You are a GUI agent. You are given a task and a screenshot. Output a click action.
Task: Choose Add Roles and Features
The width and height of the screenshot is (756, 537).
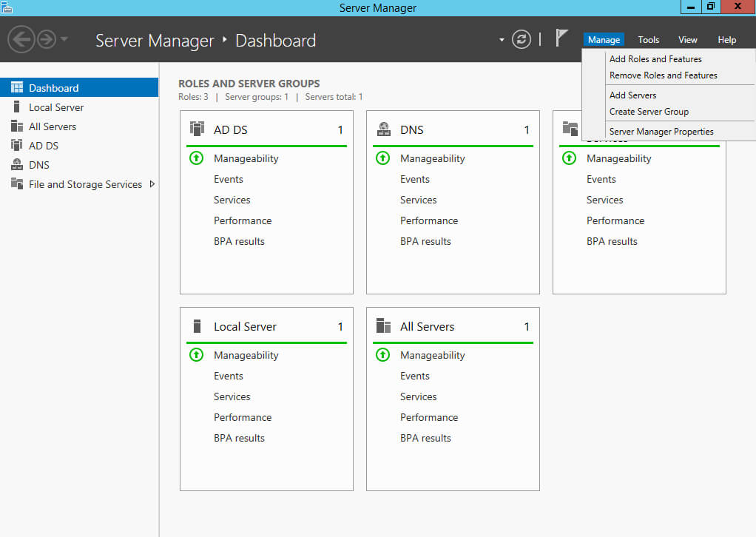pyautogui.click(x=655, y=59)
